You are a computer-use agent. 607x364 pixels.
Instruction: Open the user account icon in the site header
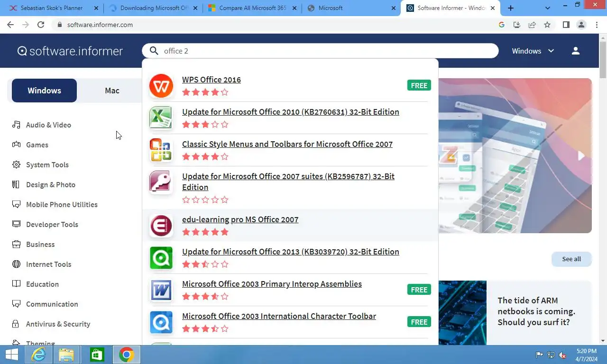[x=576, y=51]
